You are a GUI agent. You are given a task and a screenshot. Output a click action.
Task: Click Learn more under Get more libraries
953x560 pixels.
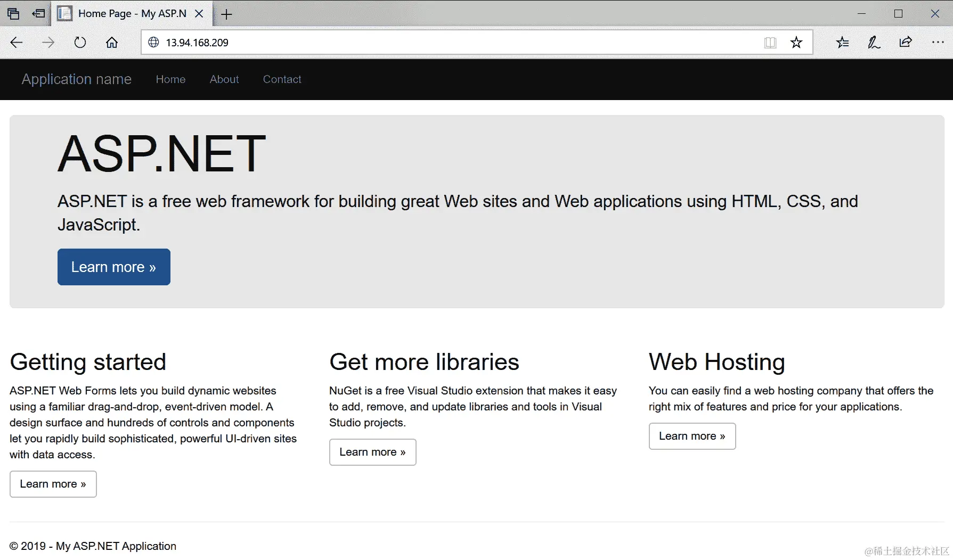click(373, 452)
